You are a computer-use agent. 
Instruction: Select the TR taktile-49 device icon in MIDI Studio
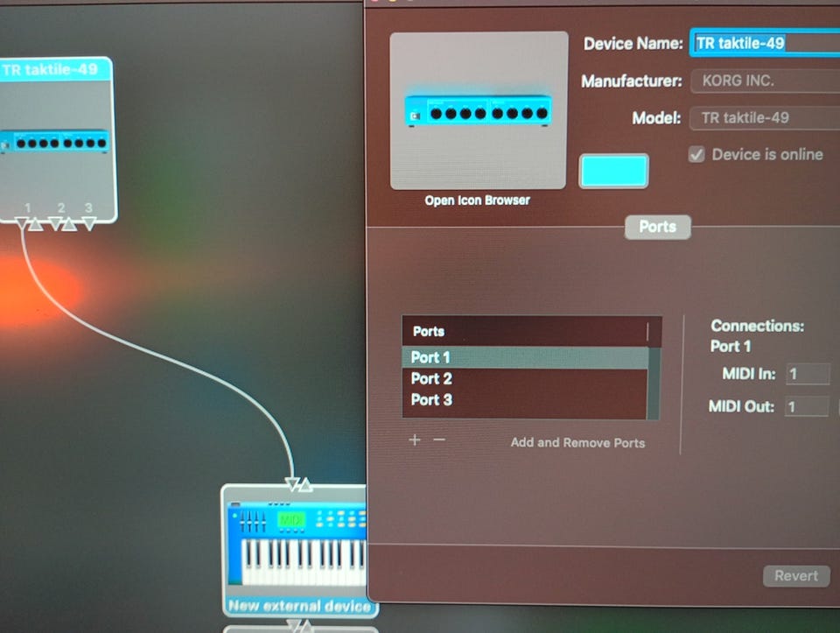pyautogui.click(x=54, y=142)
